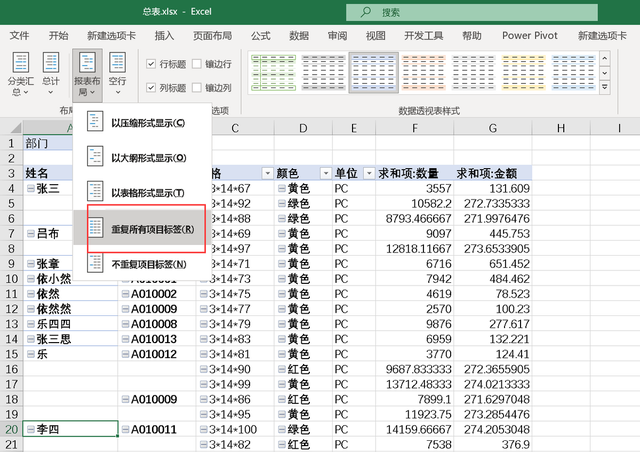
Task: Click the 求和项:金额 header cell
Action: 493,174
